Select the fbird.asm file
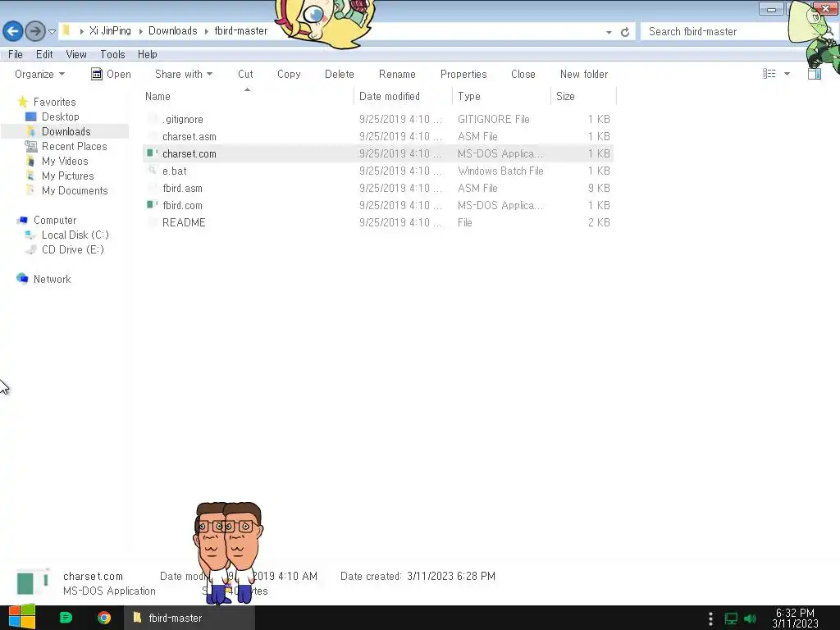The image size is (840, 630). (377, 188)
